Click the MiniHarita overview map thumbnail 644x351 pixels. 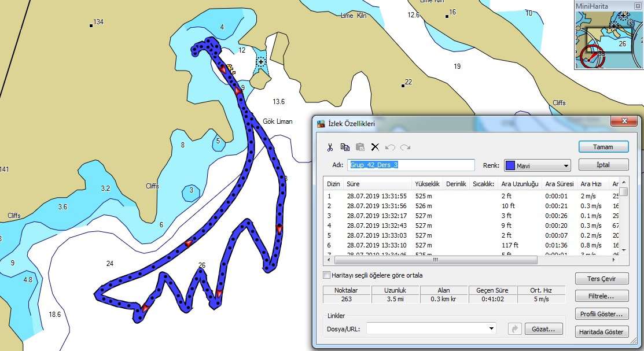pos(609,40)
